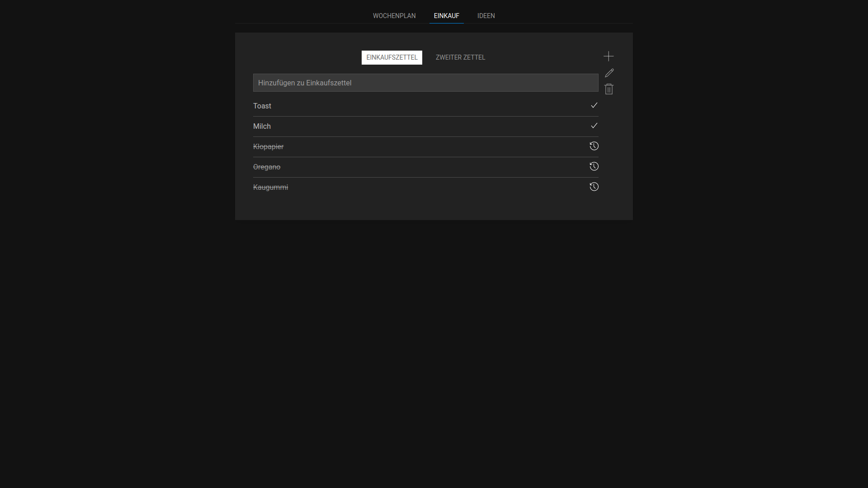
Task: Restore Oregano using its history icon
Action: (x=594, y=166)
